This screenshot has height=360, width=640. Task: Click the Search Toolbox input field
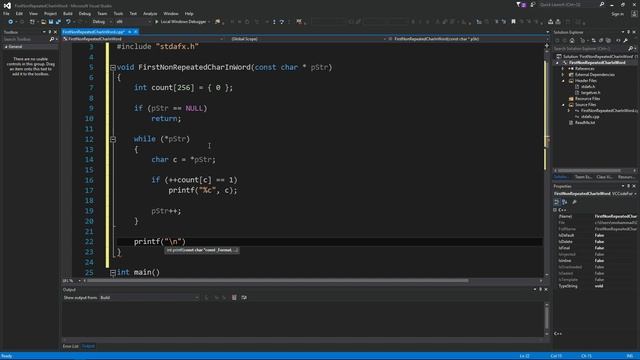pos(25,39)
